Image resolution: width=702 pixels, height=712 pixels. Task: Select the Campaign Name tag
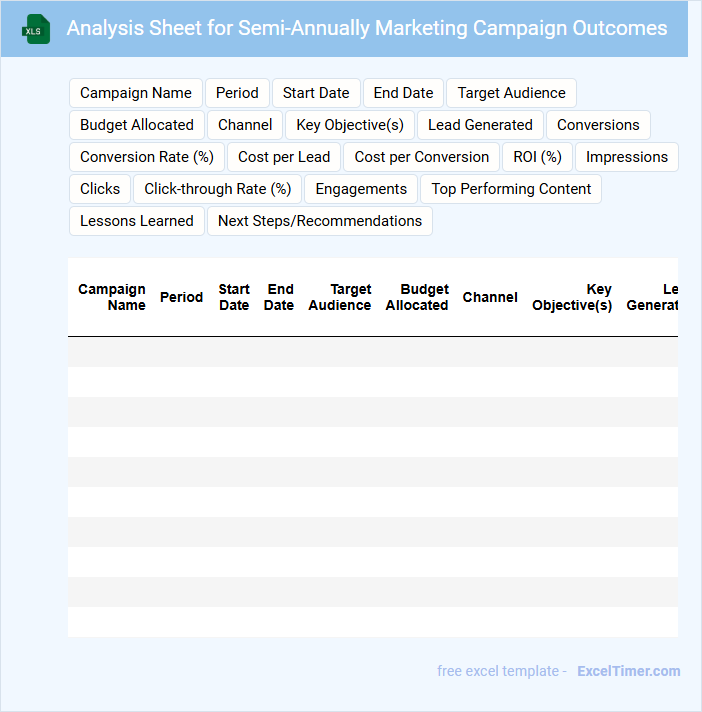pos(136,93)
